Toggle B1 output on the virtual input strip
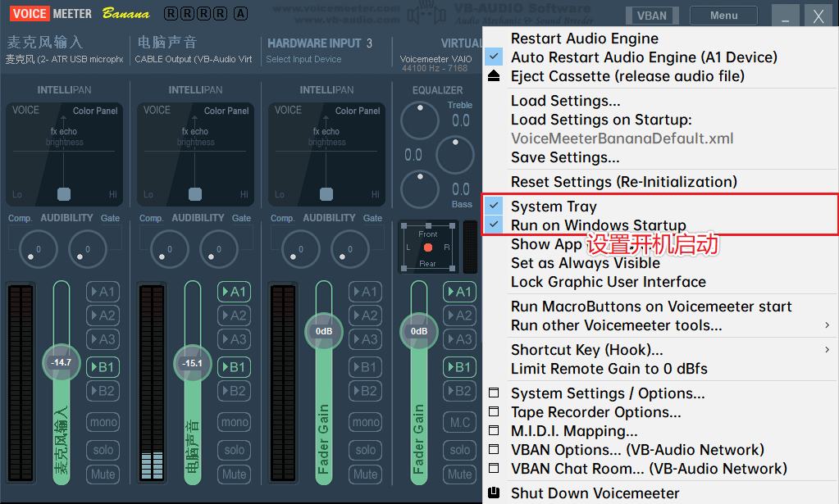 click(459, 366)
